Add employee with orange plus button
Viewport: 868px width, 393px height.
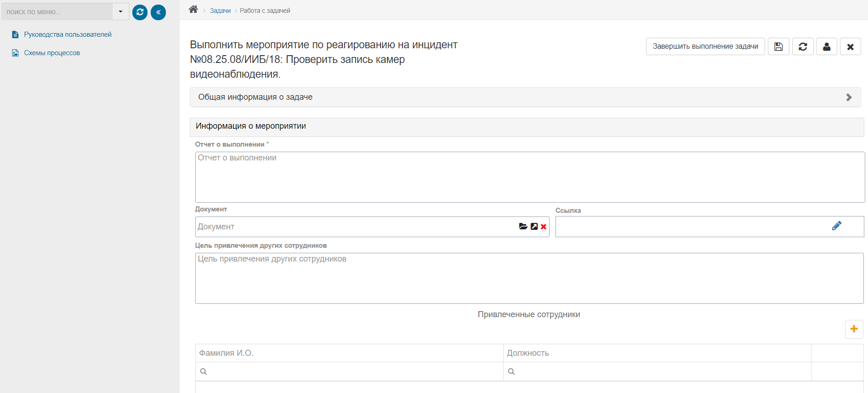coord(854,329)
